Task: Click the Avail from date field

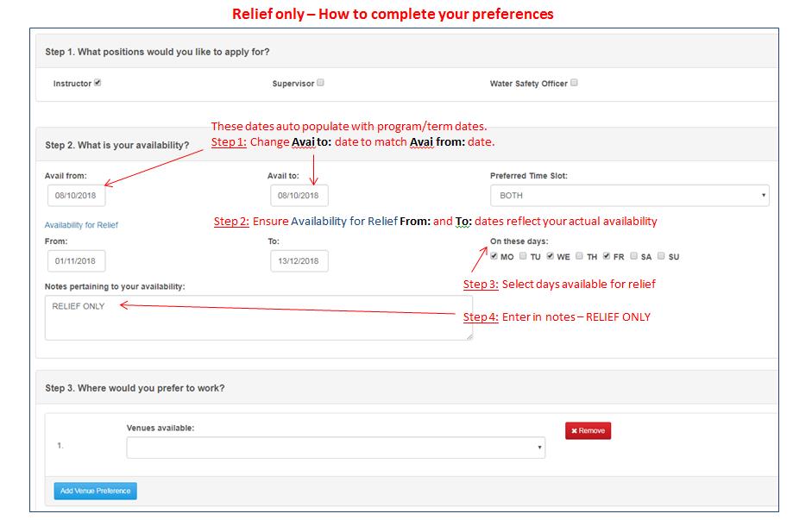Action: 77,196
